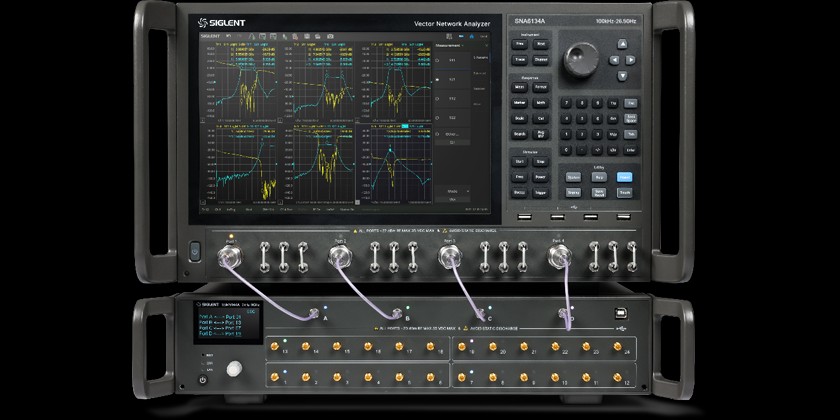Push the Back Space key on keypad

pos(631,118)
